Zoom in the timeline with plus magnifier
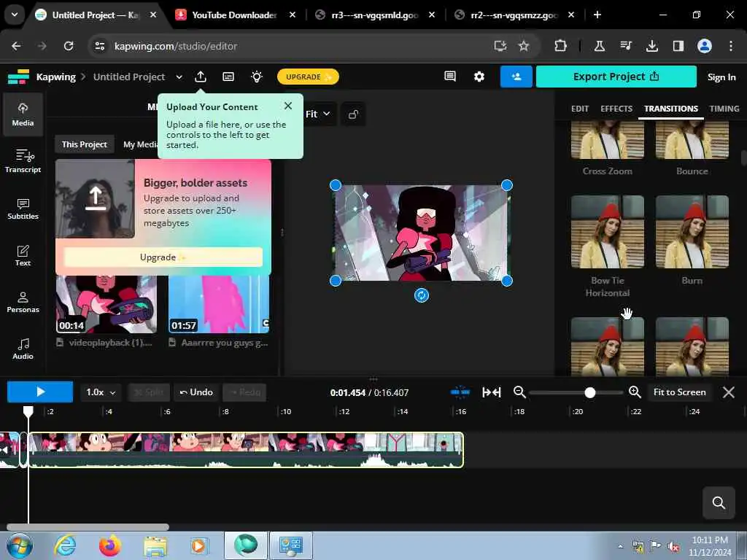747x560 pixels. pos(635,392)
